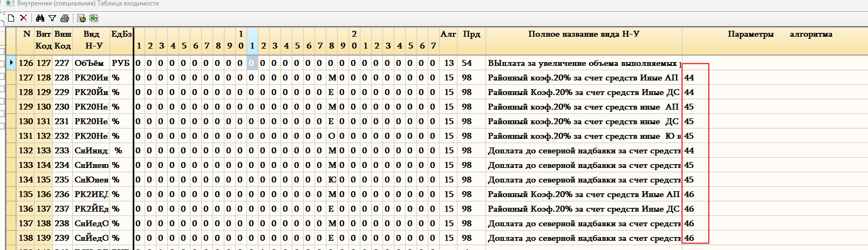
Task: Click the 'Полное название вида Н-У' column header
Action: (583, 34)
